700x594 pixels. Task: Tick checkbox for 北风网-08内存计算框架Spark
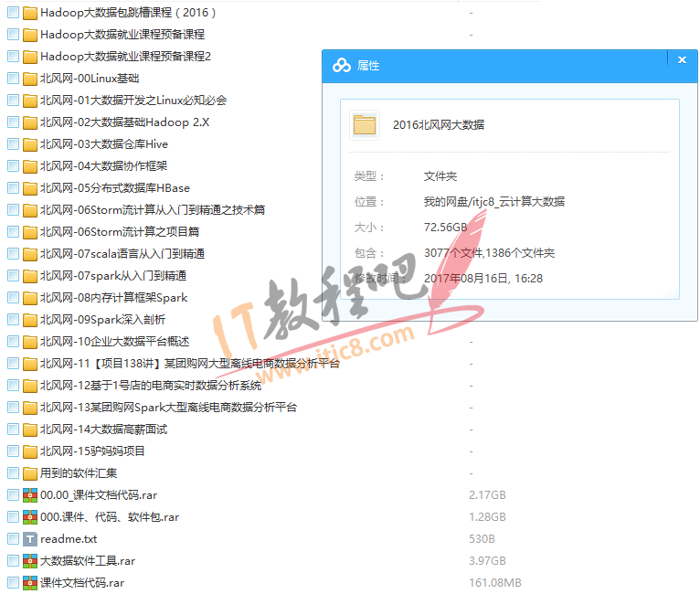tap(14, 298)
